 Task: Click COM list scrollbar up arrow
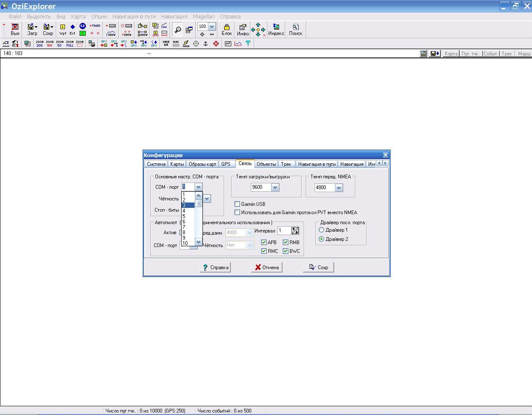(198, 195)
